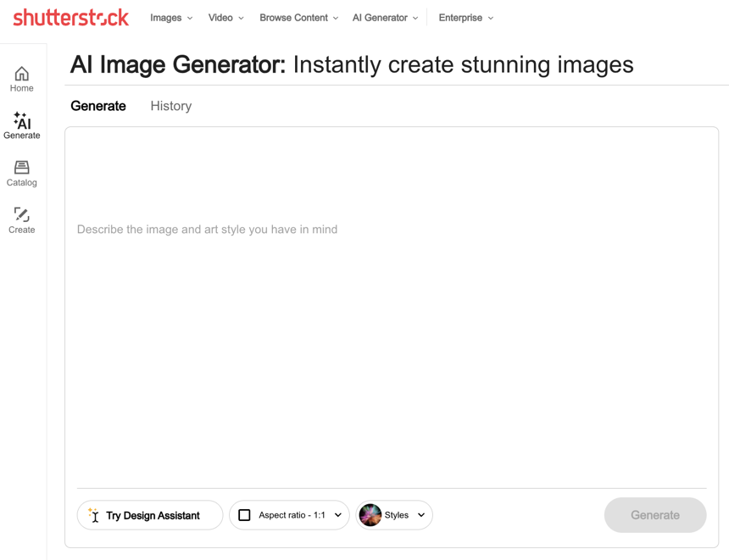729x560 pixels.
Task: Expand the Images menu
Action: point(171,18)
